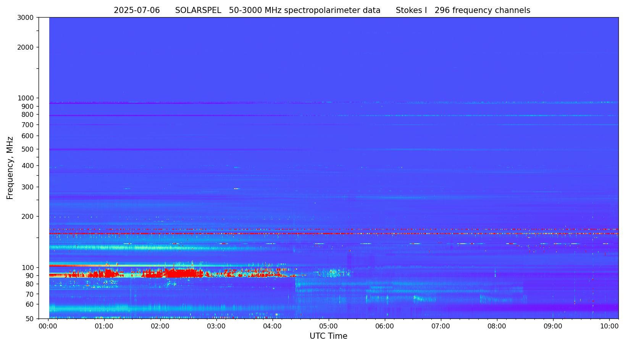This screenshot has width=644, height=346.
Task: Click the 2025-07-06 date in the title
Action: pos(137,11)
